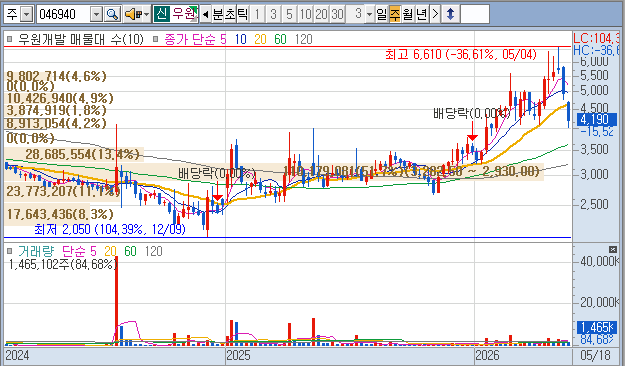Click volume-profile label 3,874,919(1.8%)
Viewport: 625px width, 366px height.
57,110
